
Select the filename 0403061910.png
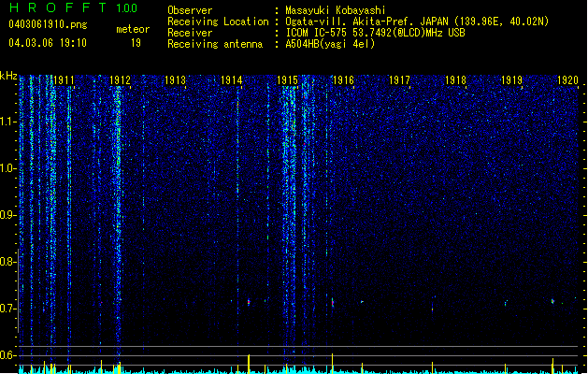(48, 24)
